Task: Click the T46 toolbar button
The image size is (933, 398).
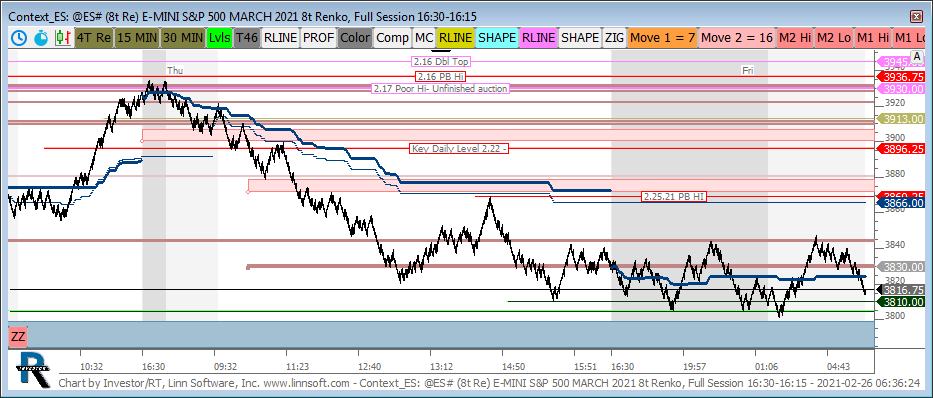Action: pos(246,37)
